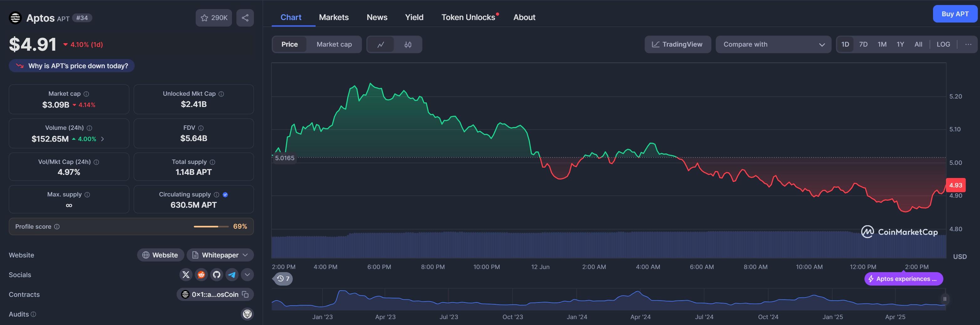The image size is (980, 325).
Task: Click Profile score info icon
Action: click(x=57, y=226)
